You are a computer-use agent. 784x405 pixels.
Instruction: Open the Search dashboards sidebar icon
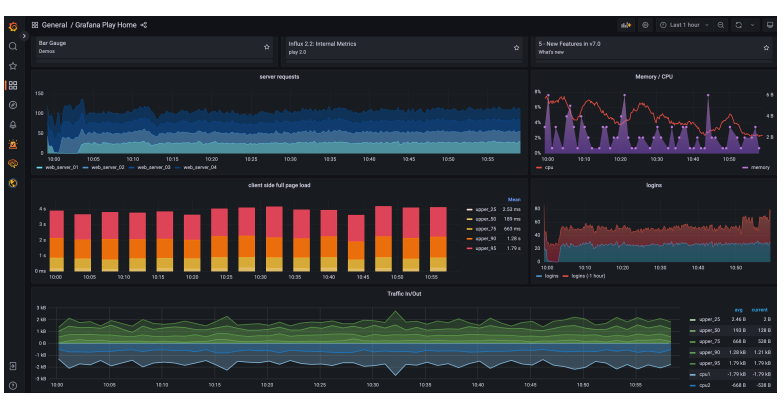(14, 46)
